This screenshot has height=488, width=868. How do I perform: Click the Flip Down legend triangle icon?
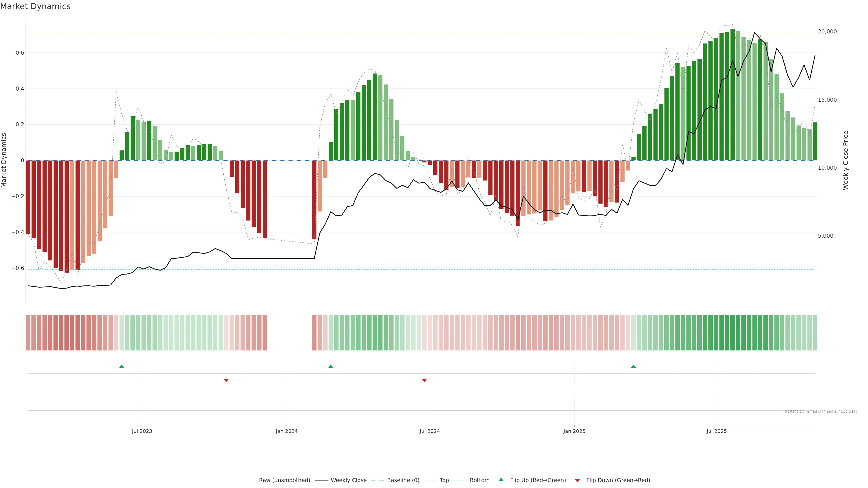[x=577, y=480]
